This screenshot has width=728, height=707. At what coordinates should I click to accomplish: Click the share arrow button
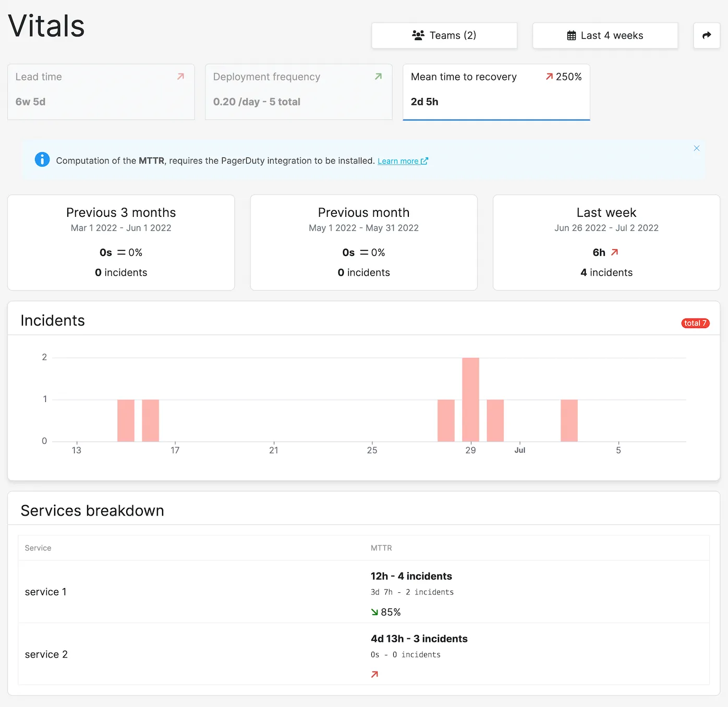[707, 35]
